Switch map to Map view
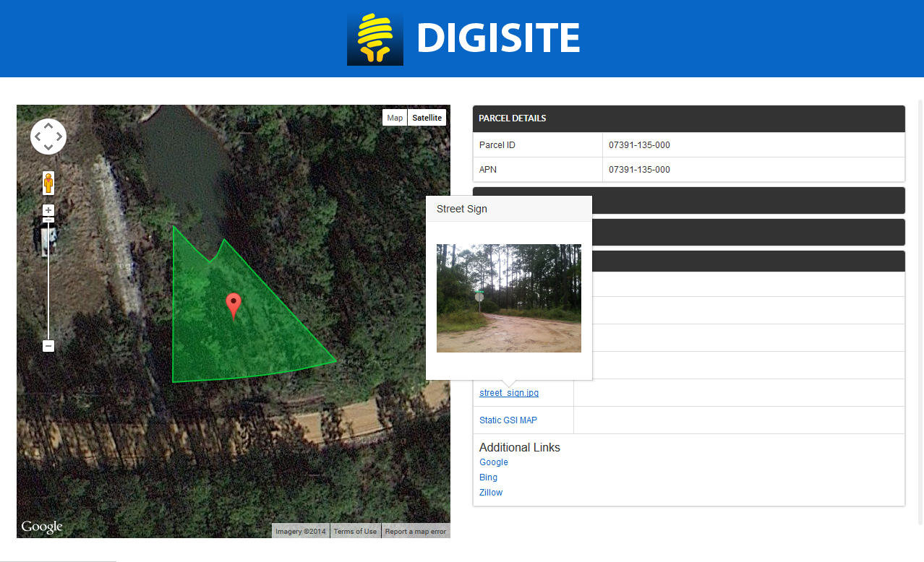This screenshot has height=562, width=924. 395,118
